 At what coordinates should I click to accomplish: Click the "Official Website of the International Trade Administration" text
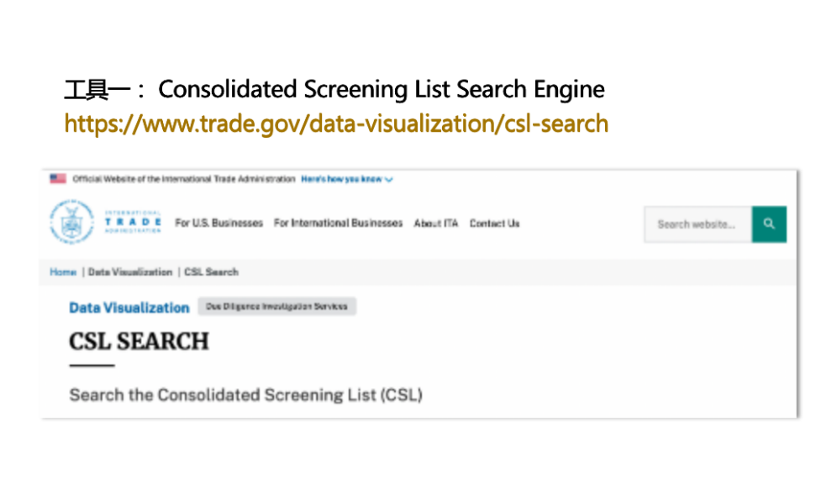[x=183, y=179]
